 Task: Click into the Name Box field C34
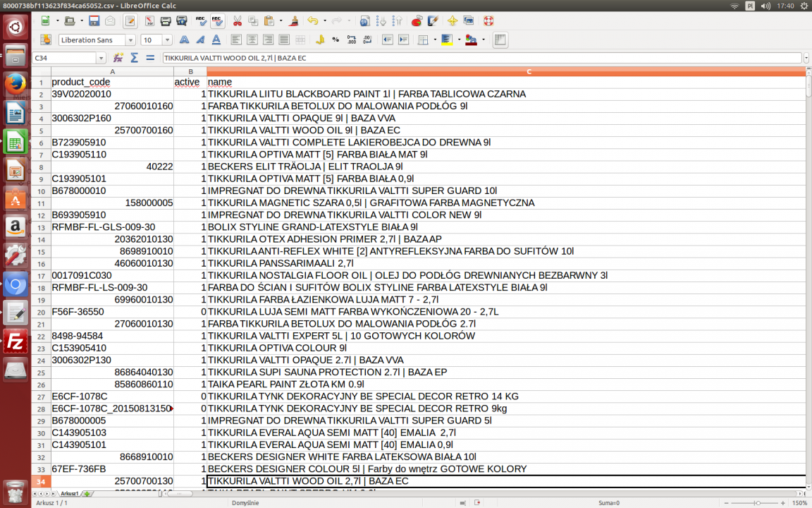click(64, 58)
